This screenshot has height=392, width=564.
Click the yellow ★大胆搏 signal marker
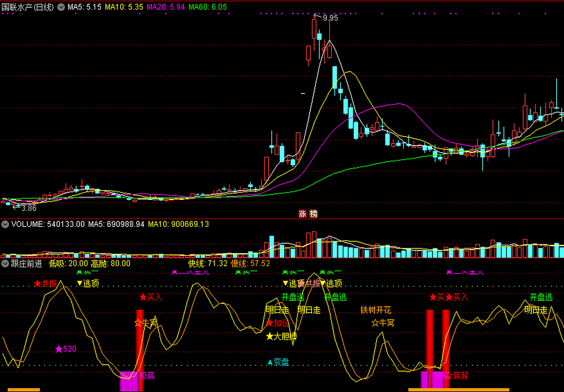point(281,337)
